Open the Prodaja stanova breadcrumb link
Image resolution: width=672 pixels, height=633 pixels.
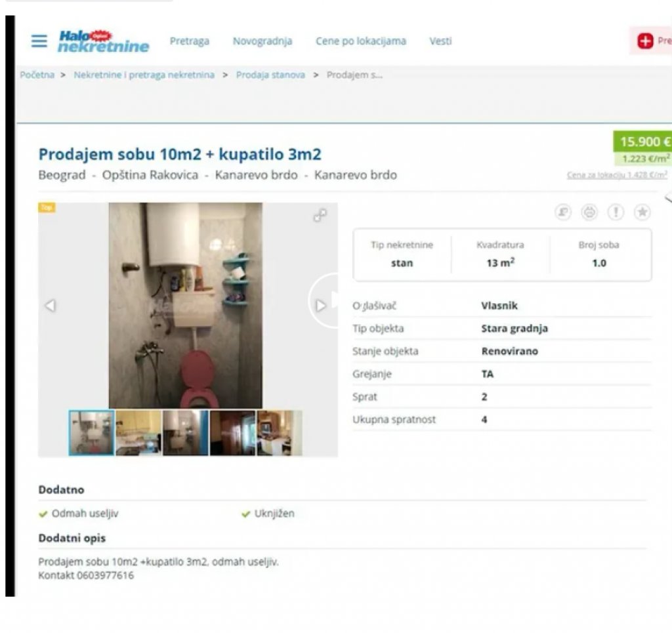(x=270, y=75)
